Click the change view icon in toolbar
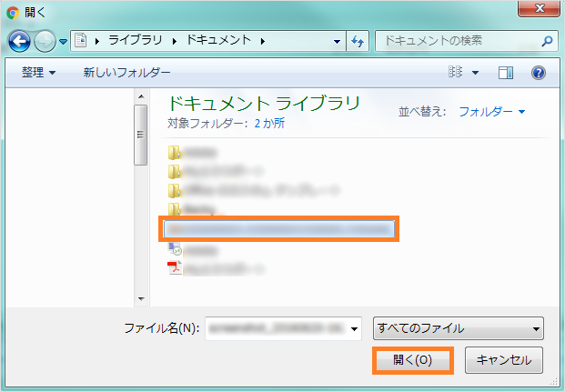 click(x=456, y=72)
